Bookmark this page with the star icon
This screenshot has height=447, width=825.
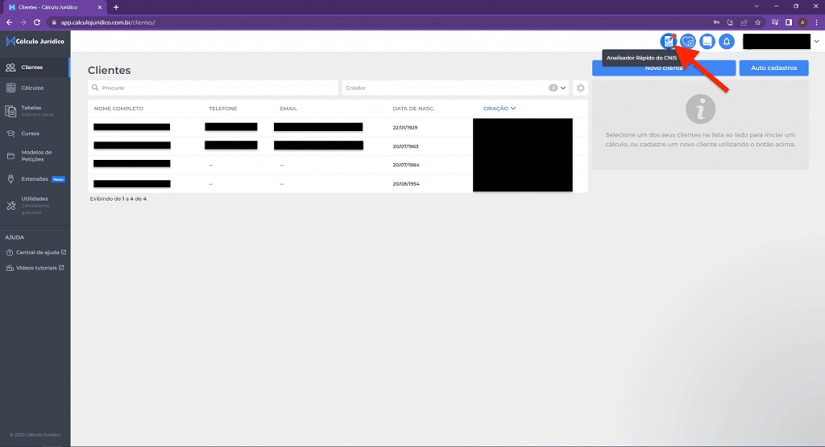pyautogui.click(x=758, y=22)
